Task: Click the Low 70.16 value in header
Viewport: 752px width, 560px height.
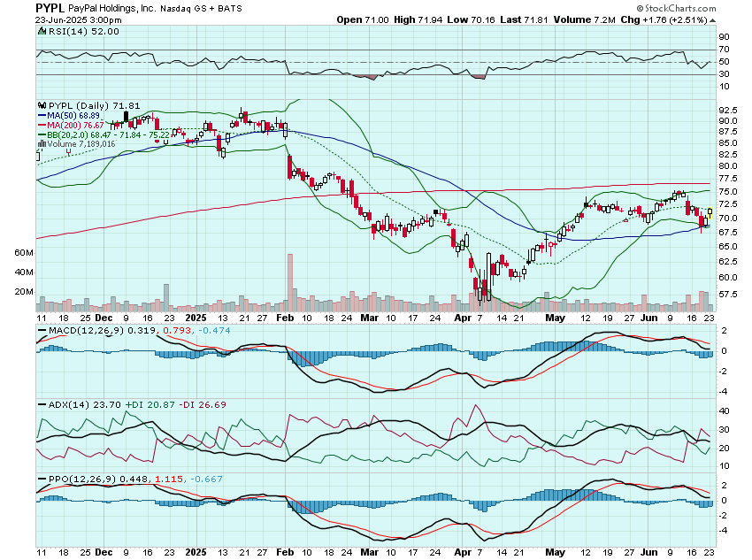Action: click(x=471, y=19)
